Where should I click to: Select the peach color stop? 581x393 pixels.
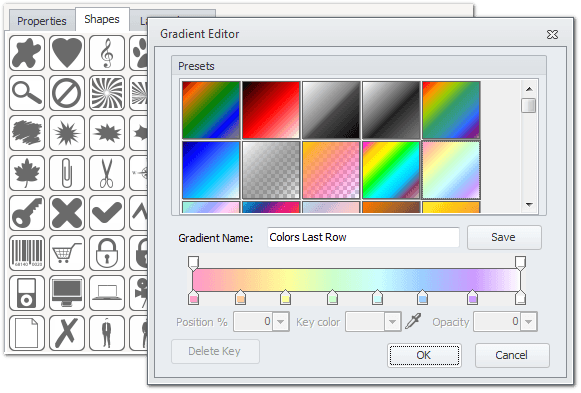click(x=240, y=297)
